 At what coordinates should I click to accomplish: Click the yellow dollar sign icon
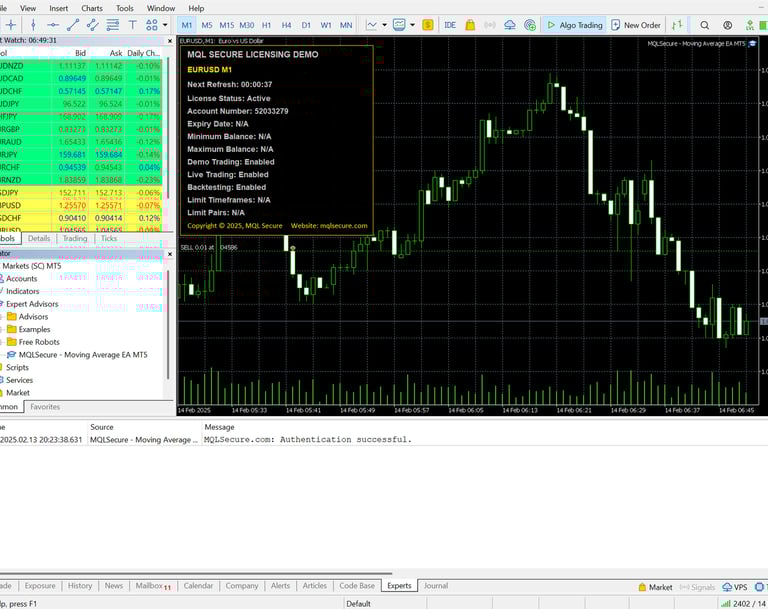[428, 25]
